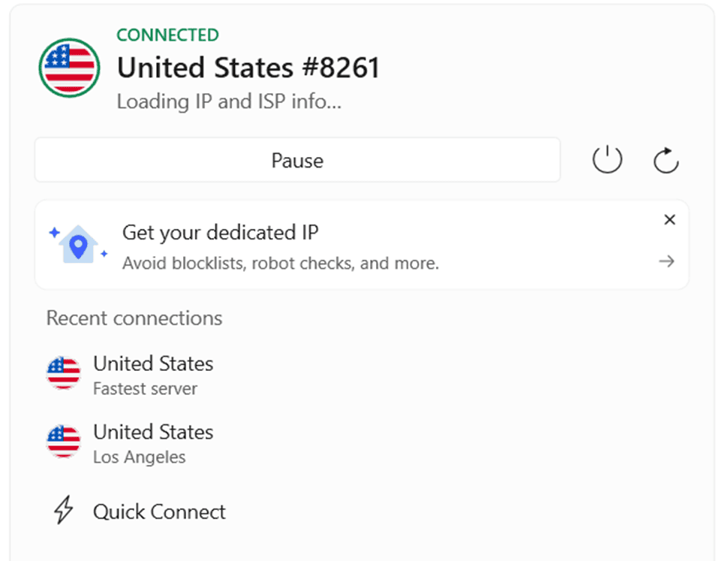Image resolution: width=728 pixels, height=561 pixels.
Task: Click the arrow on dedicated IP banner
Action: [x=666, y=261]
